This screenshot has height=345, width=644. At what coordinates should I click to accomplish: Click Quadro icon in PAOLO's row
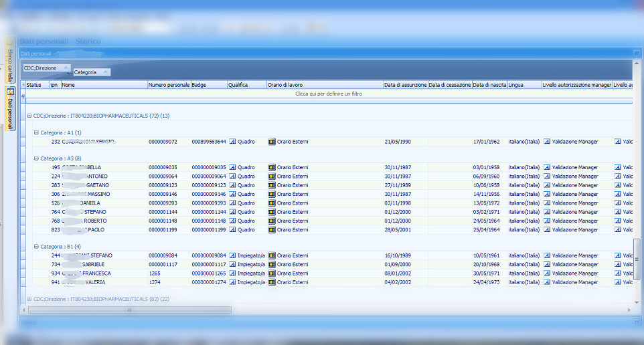(x=232, y=230)
